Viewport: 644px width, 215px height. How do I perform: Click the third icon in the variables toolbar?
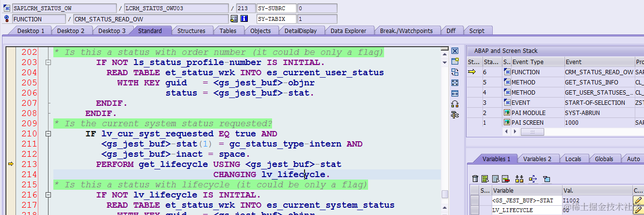[x=496, y=179]
